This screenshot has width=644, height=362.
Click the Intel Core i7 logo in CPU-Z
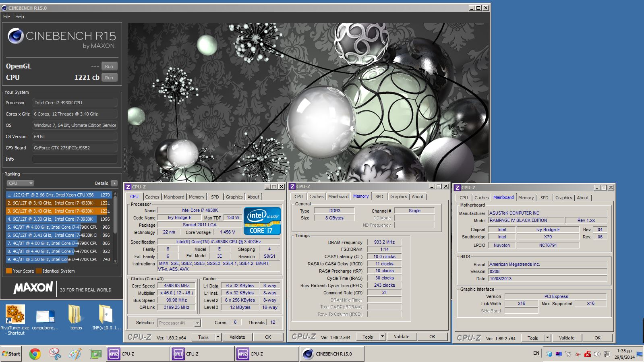(x=262, y=221)
